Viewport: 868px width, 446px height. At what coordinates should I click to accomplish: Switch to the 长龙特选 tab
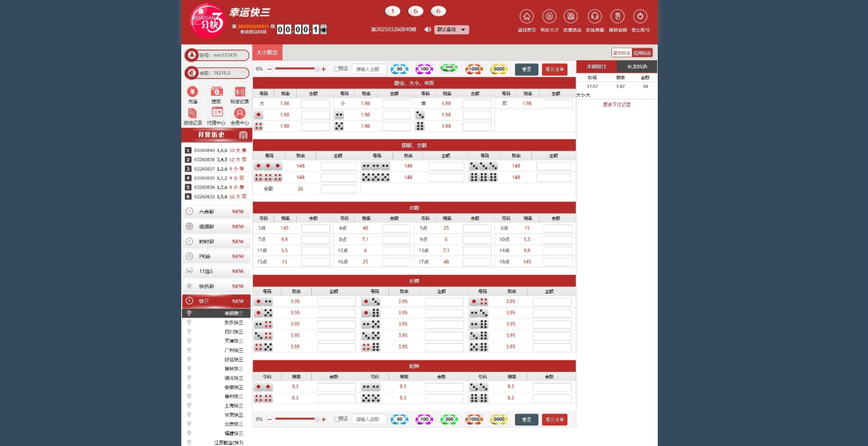point(637,67)
